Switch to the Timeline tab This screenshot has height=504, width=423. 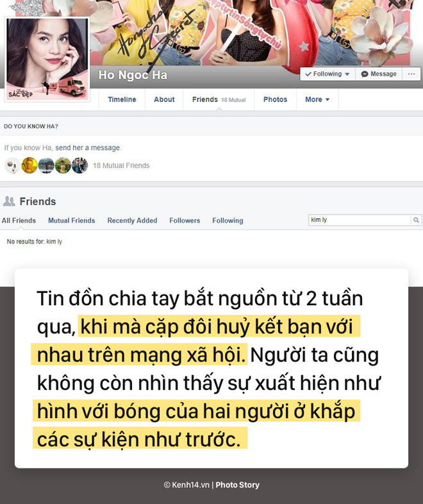tap(122, 99)
